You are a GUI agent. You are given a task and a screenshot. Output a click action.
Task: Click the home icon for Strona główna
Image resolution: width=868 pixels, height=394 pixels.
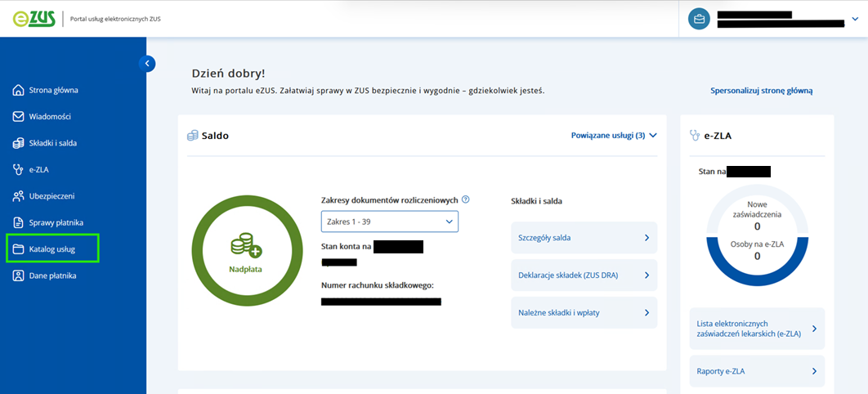18,90
